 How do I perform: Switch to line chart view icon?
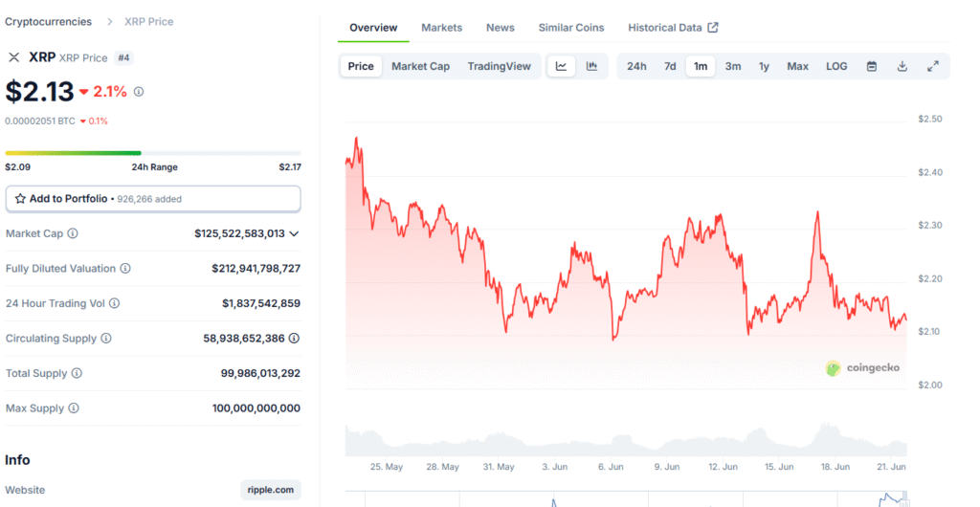561,66
